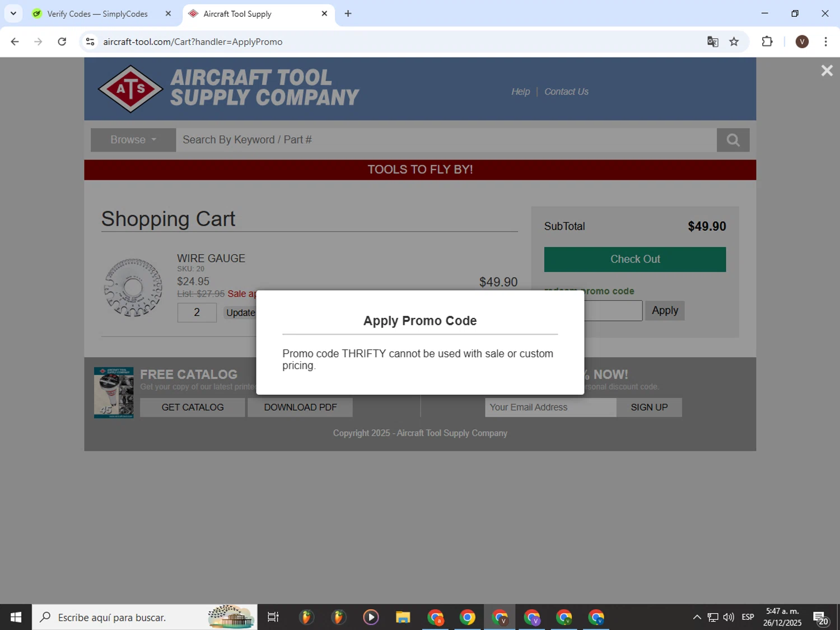Focus the Search By Keyword field

pos(446,140)
